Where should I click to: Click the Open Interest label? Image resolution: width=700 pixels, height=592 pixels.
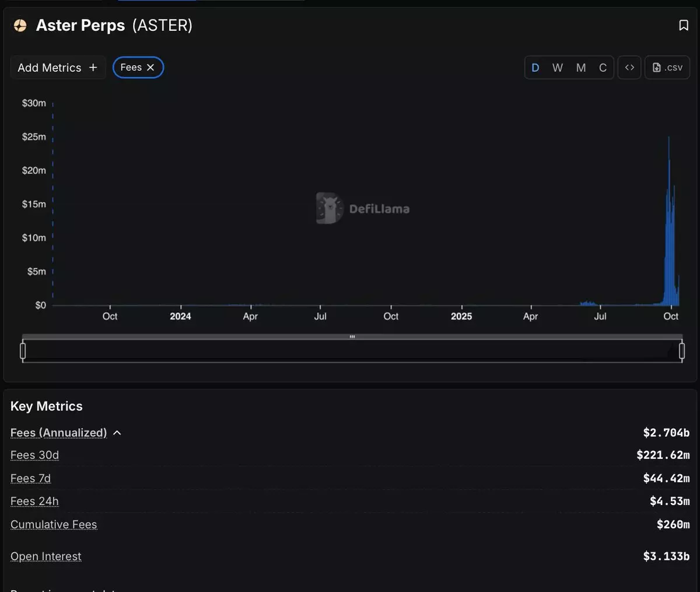[46, 556]
